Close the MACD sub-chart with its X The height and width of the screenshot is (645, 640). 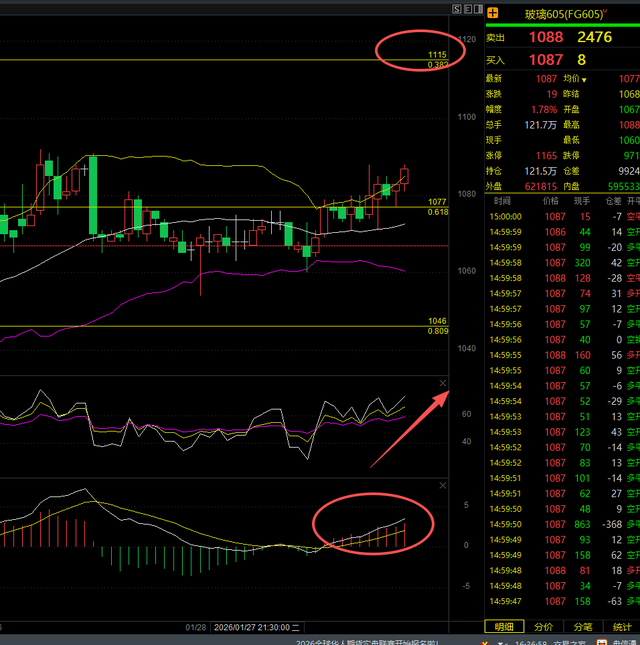click(x=443, y=486)
